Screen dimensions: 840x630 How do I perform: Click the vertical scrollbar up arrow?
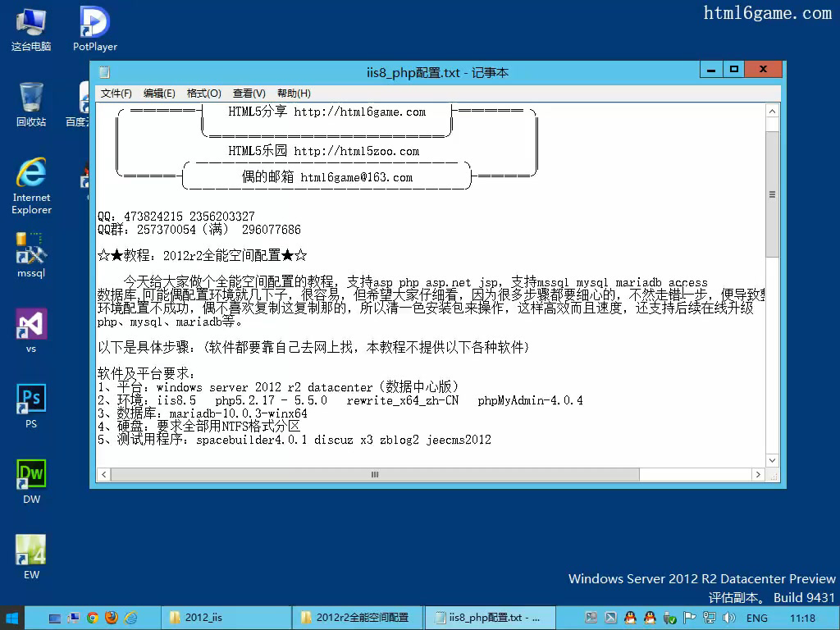click(772, 112)
